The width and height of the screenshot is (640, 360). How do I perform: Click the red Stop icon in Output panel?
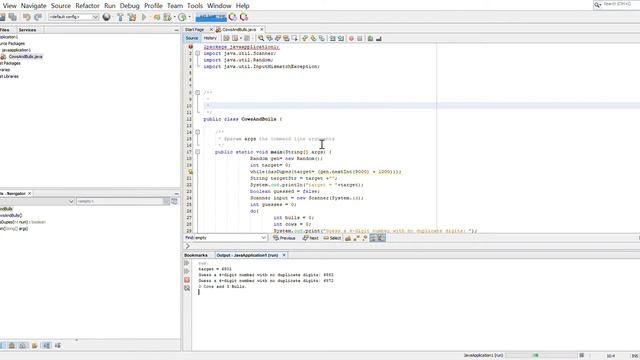187,280
